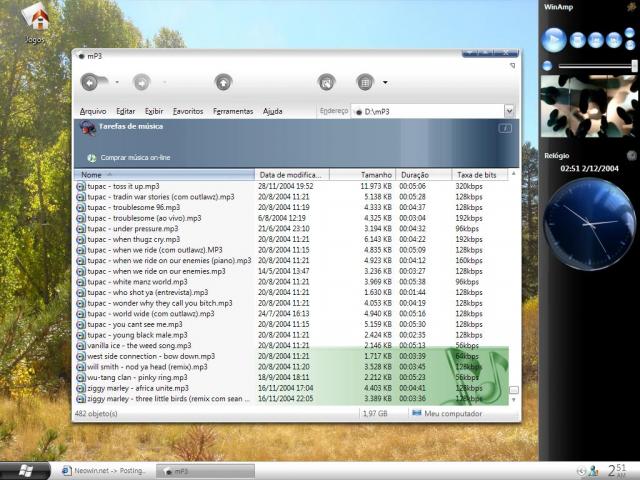Click icon of tupac - toss it up.mp3
This screenshot has height=480, width=640.
tap(81, 187)
